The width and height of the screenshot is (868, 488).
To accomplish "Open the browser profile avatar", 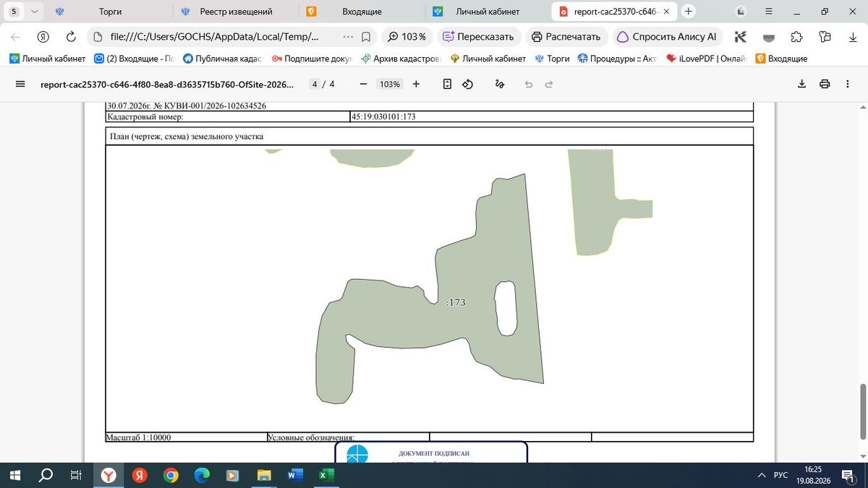I will (x=741, y=12).
